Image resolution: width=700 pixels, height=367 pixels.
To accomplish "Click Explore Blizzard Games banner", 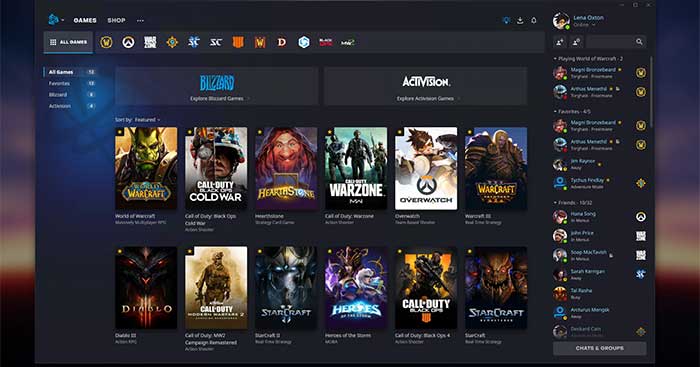I will point(217,86).
